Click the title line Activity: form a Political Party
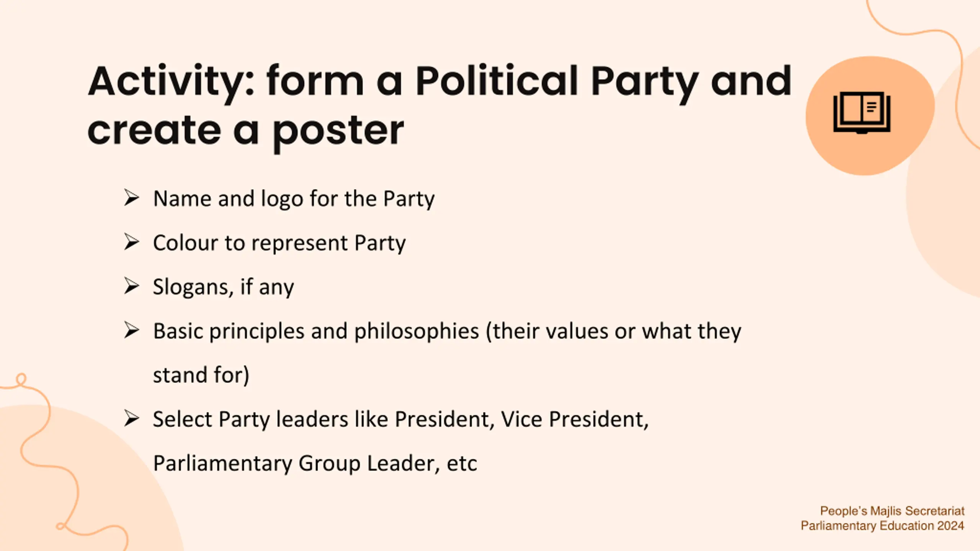 (x=439, y=82)
